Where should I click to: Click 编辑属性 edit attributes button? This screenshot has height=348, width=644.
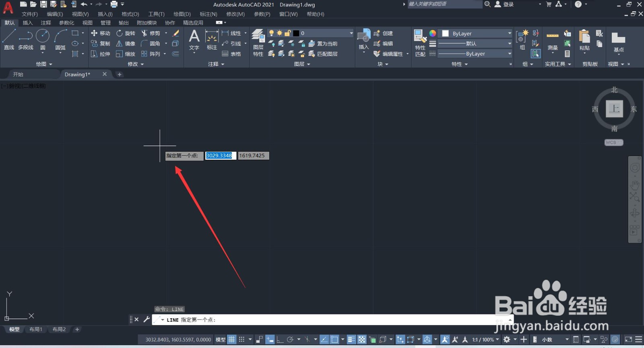tap(388, 54)
